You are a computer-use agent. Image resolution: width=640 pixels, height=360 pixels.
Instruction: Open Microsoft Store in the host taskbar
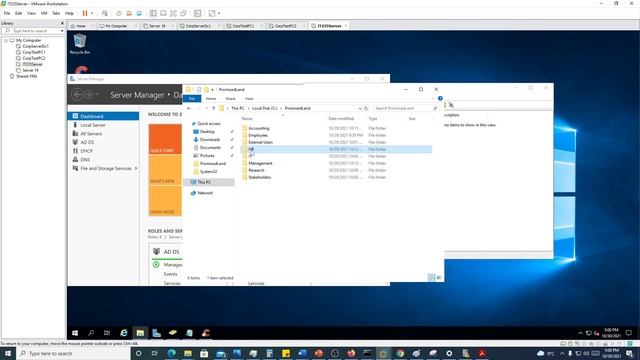coord(204,353)
